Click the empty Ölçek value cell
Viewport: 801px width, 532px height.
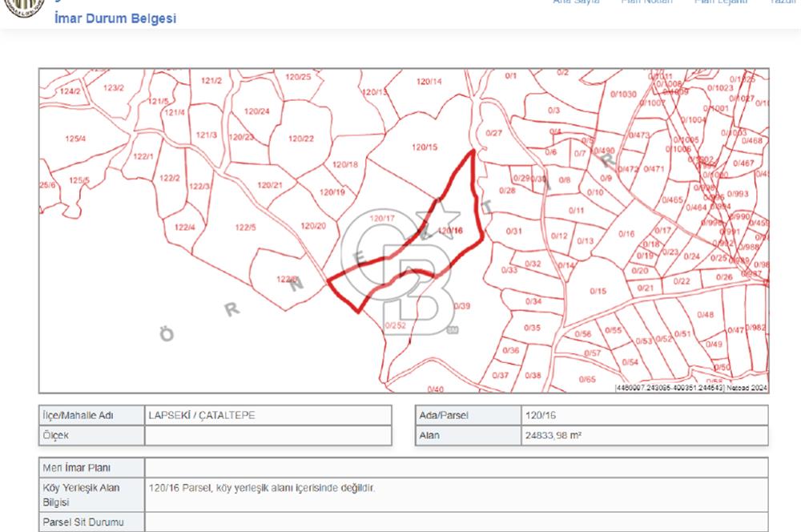click(268, 436)
